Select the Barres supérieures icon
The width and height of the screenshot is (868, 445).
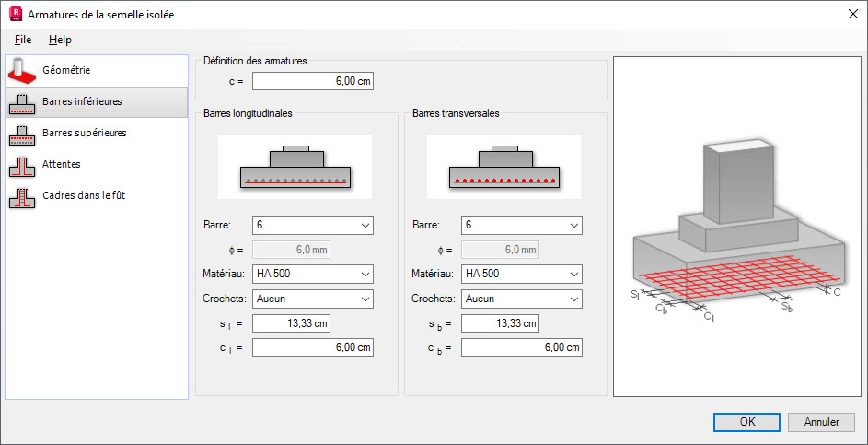22,134
